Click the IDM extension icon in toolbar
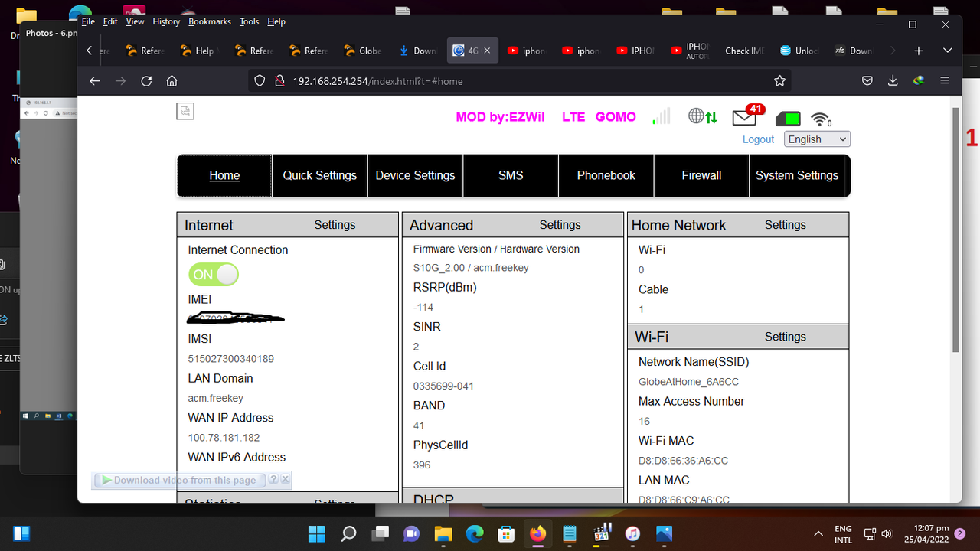 point(917,80)
